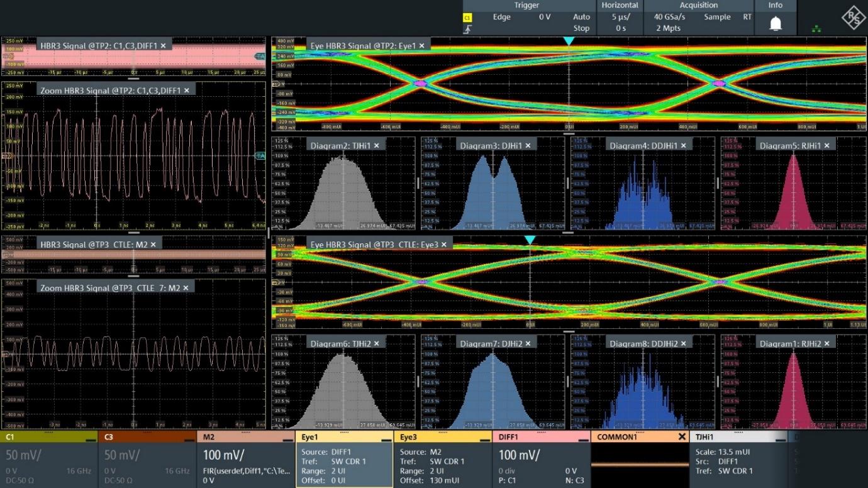Select the DIFF1 signal tile
This screenshot has width=868, height=488.
[x=541, y=459]
